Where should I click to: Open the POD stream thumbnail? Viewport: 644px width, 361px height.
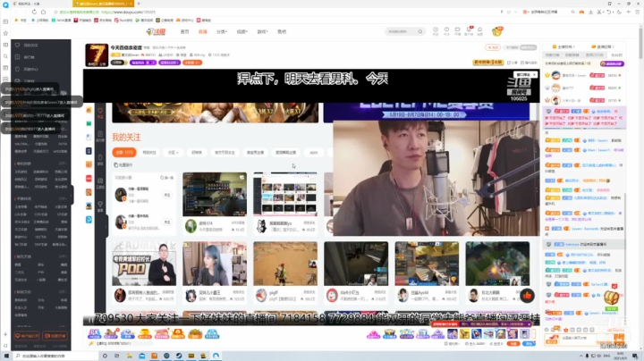coord(144,264)
